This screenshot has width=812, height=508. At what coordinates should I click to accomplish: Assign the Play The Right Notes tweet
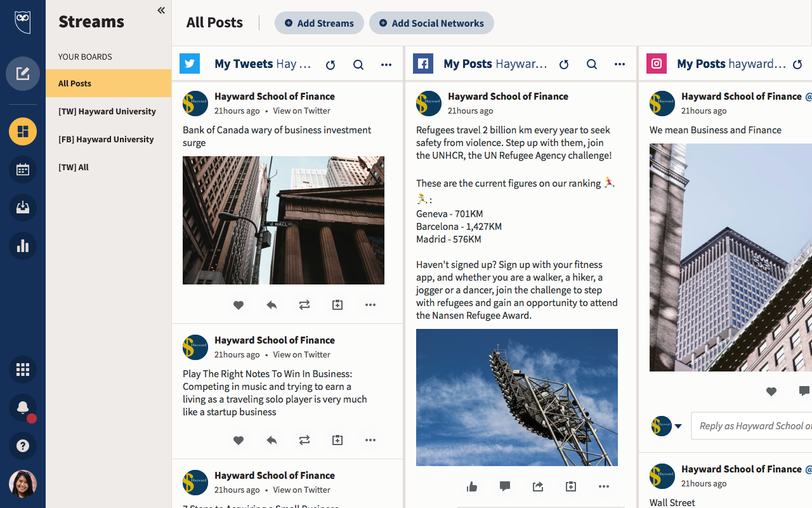pos(337,440)
